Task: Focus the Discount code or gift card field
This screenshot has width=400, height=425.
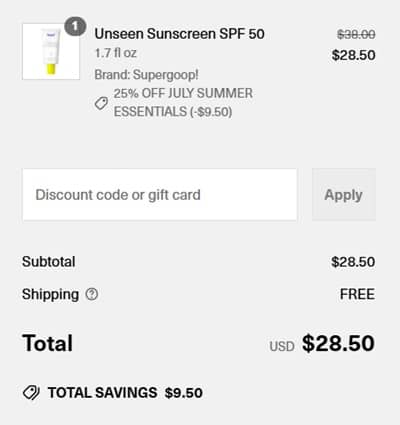Action: click(160, 195)
